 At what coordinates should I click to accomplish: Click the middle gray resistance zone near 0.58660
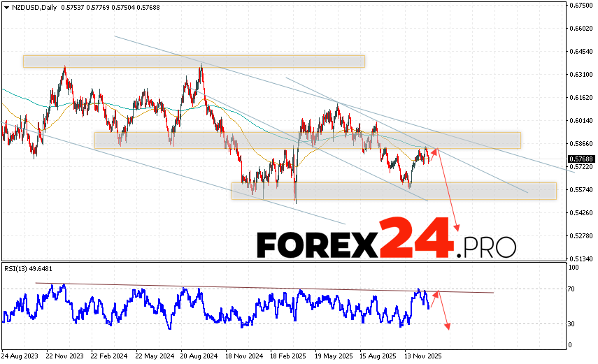[308, 140]
